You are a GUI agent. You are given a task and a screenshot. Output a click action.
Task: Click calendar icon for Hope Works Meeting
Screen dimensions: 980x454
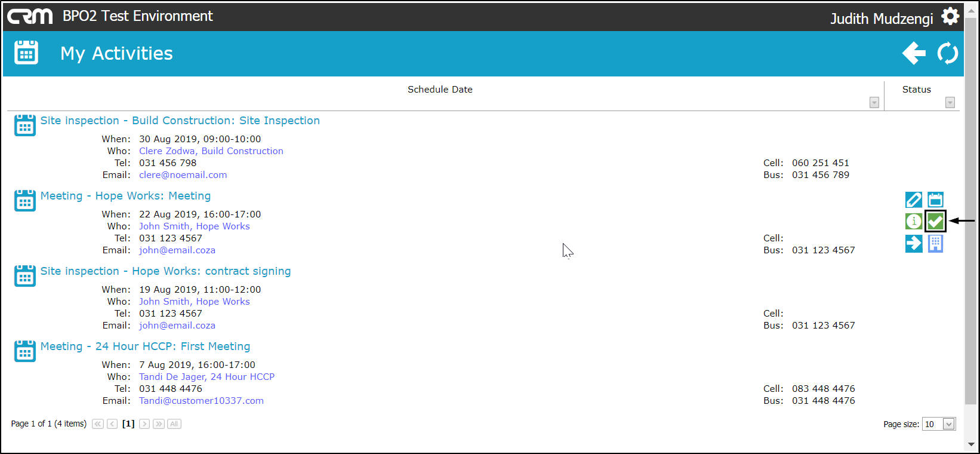[24, 201]
